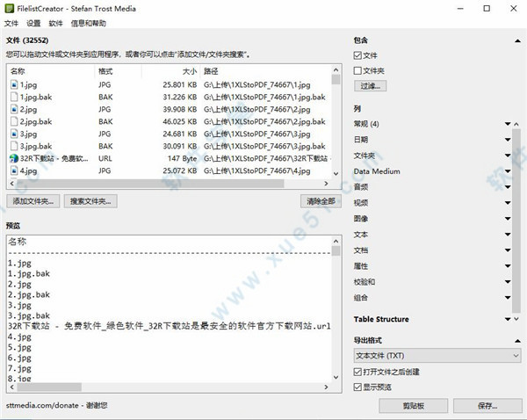Toggle the 显示预览 checkbox
The height and width of the screenshot is (420, 527).
[358, 387]
